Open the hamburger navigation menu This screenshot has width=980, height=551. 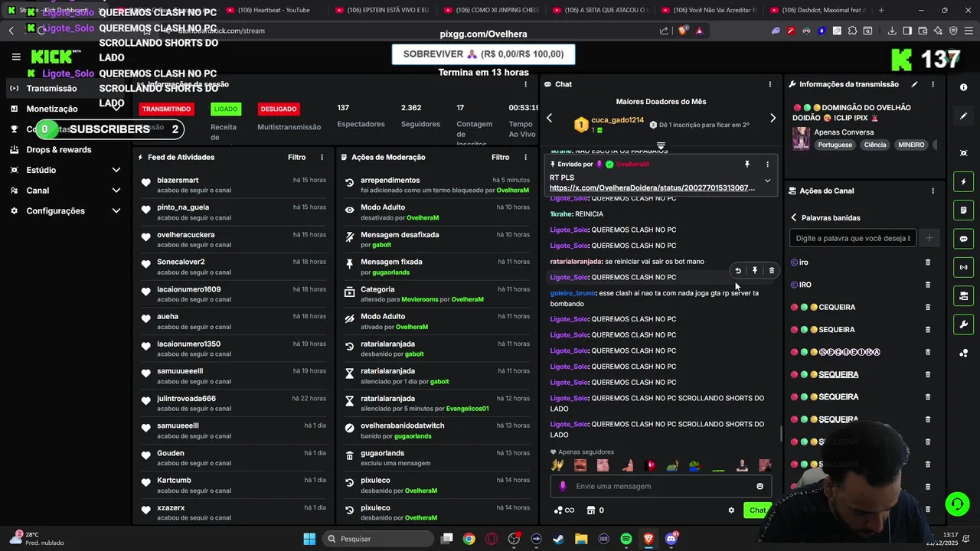click(x=16, y=57)
